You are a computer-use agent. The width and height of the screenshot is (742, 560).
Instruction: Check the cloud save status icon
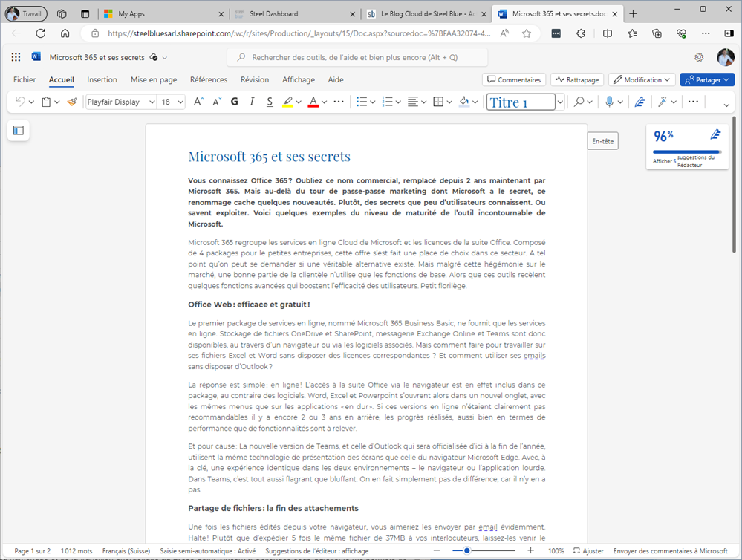(154, 57)
